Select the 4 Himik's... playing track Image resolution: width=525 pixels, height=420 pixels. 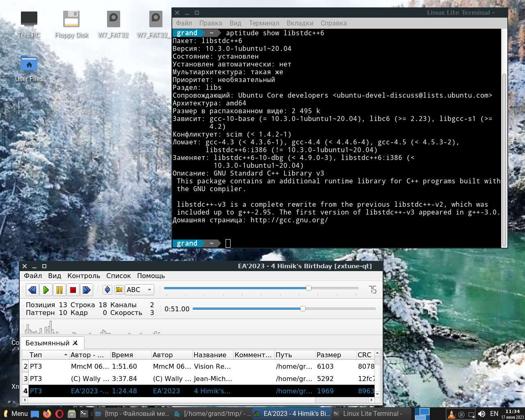(x=199, y=391)
